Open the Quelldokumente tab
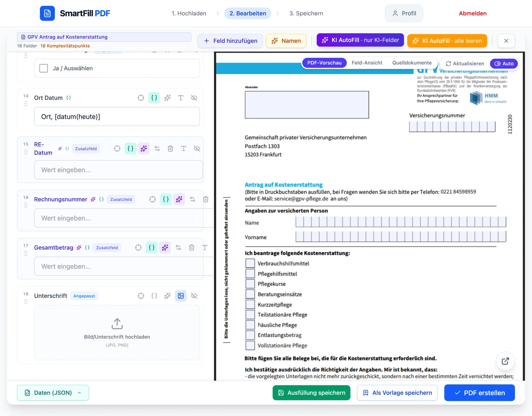 click(x=412, y=63)
